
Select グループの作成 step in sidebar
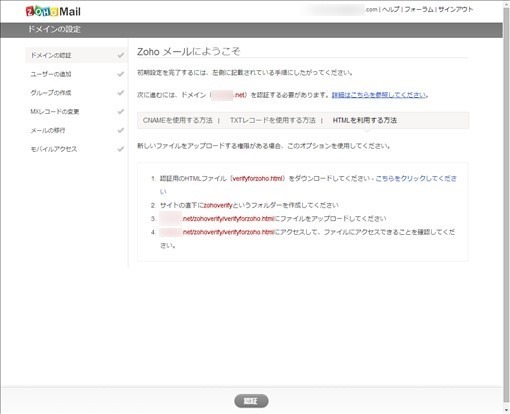point(51,93)
